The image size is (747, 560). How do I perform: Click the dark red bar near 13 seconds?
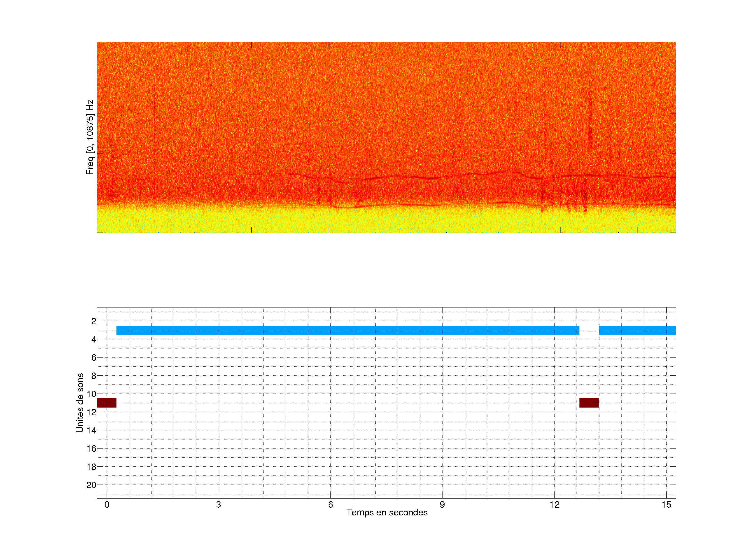pos(589,403)
